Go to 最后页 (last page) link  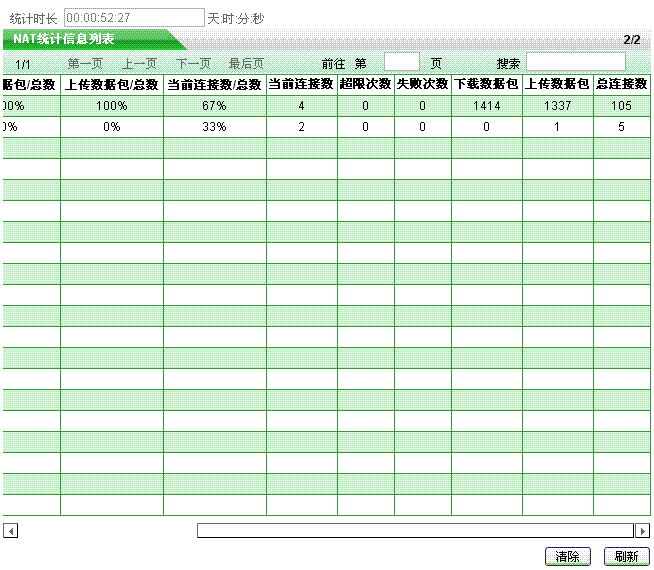(246, 63)
